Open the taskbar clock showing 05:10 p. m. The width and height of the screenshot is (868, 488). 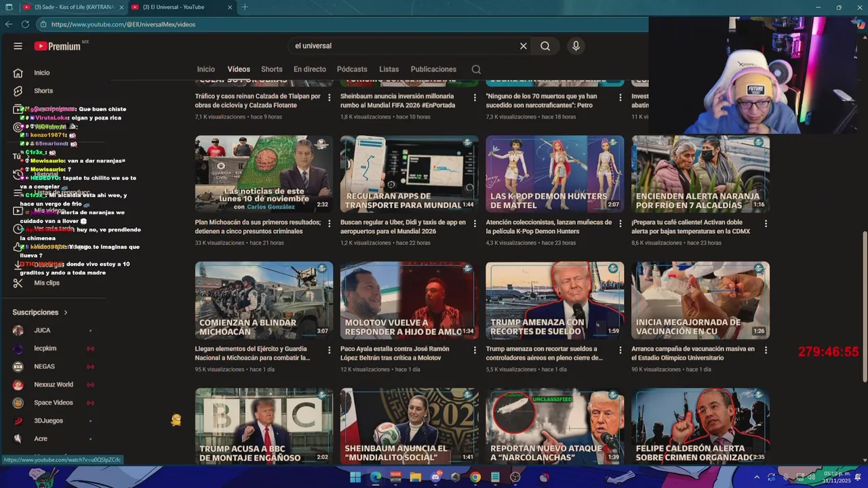(836, 477)
